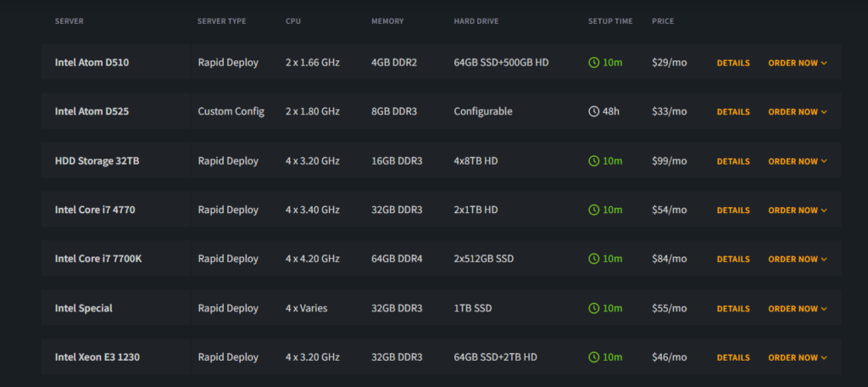The image size is (868, 387).
Task: Click the 4GB DDR2 memory cell
Action: point(394,63)
